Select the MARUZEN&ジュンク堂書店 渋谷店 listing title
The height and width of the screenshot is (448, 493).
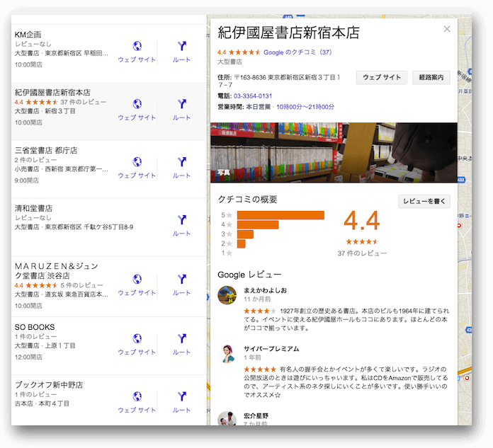pyautogui.click(x=57, y=271)
